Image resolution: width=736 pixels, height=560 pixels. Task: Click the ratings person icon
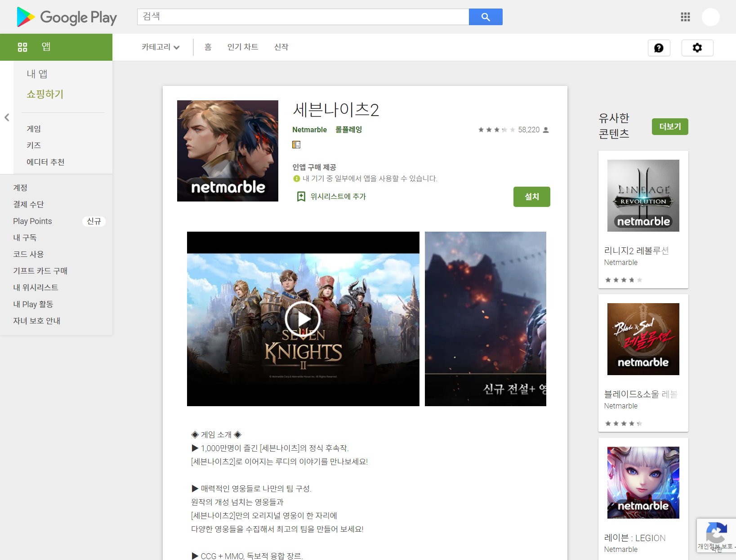click(x=546, y=130)
